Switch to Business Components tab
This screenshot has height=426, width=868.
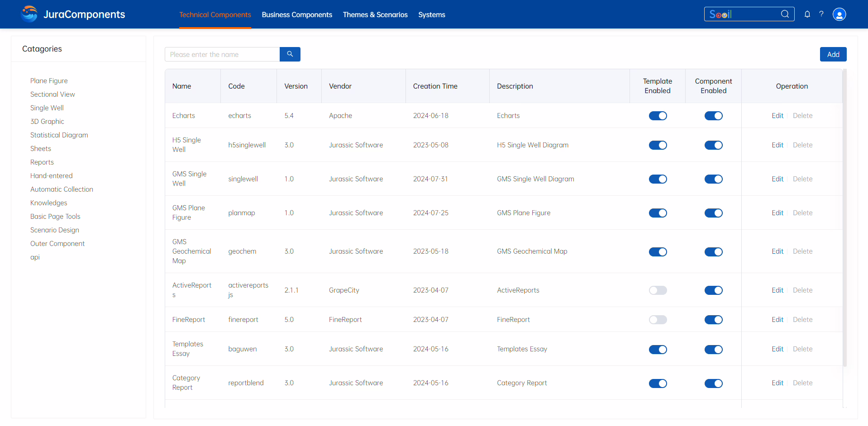pos(297,15)
